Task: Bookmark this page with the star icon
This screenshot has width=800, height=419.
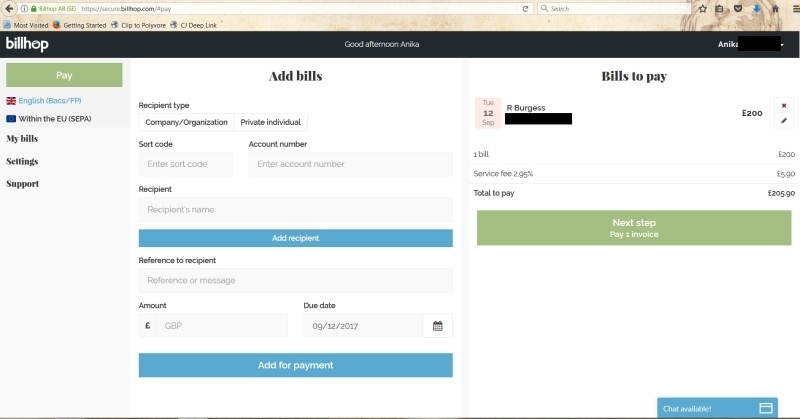Action: tap(703, 8)
